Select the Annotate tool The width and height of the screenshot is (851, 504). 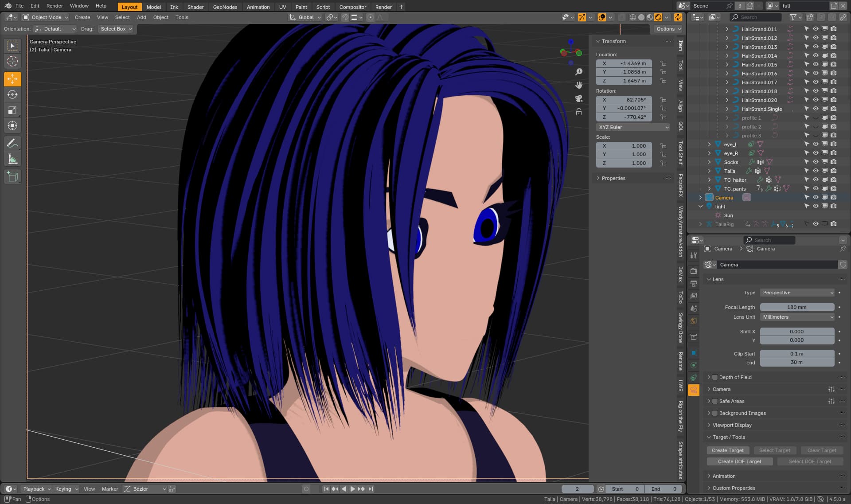coord(12,143)
